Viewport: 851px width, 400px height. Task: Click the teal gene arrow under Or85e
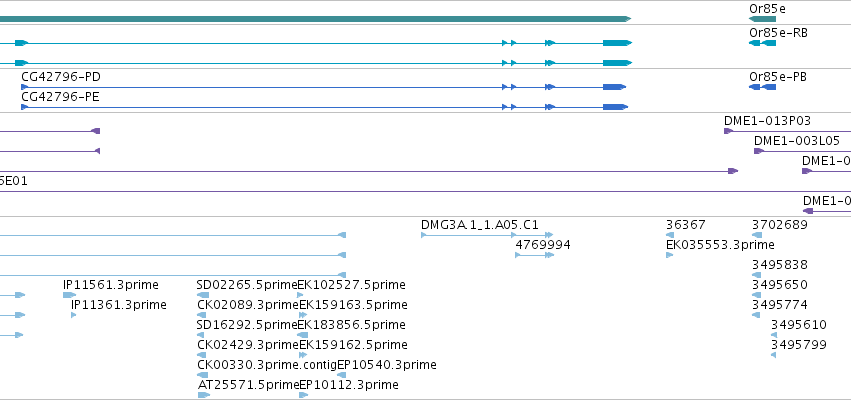pyautogui.click(x=763, y=19)
